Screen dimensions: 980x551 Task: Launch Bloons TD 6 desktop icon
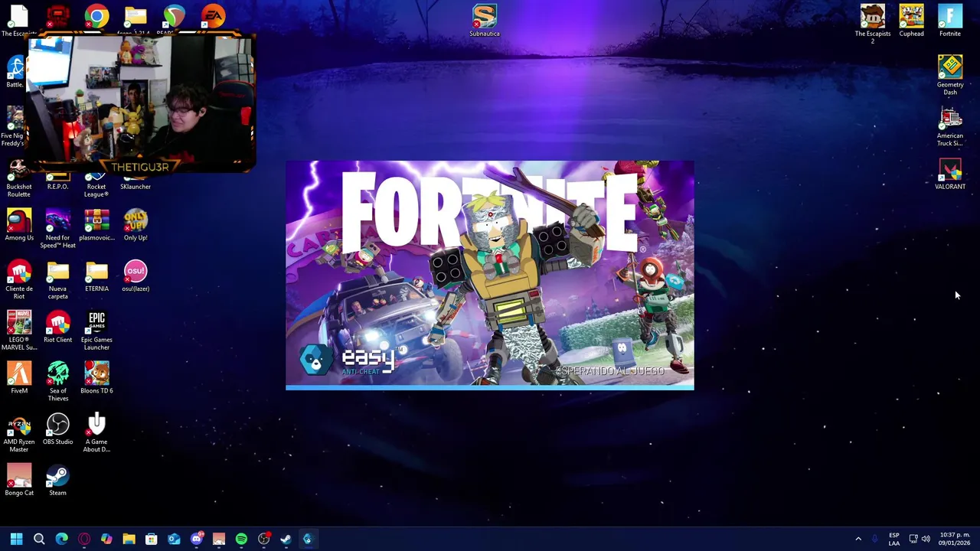coord(96,378)
